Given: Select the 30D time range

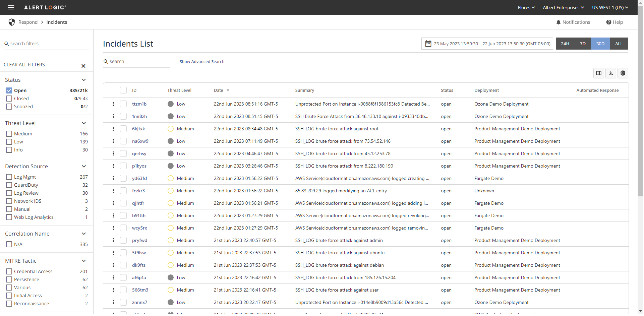Looking at the screenshot, I should click(600, 44).
